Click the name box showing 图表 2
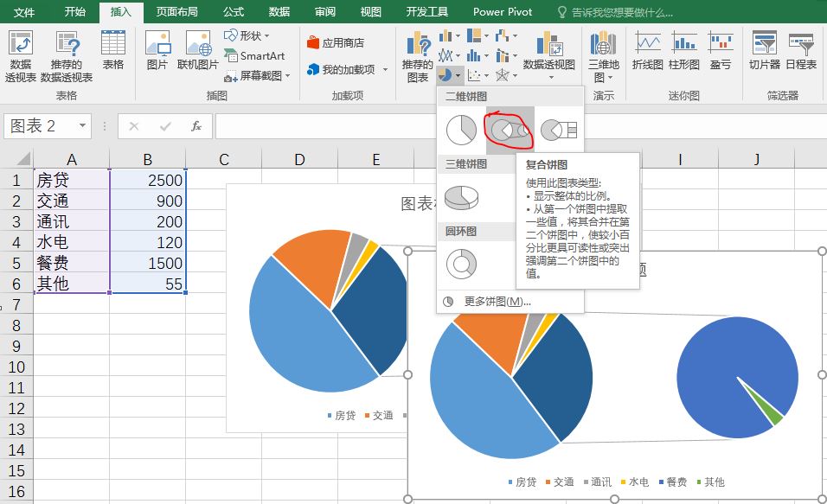 coord(40,126)
